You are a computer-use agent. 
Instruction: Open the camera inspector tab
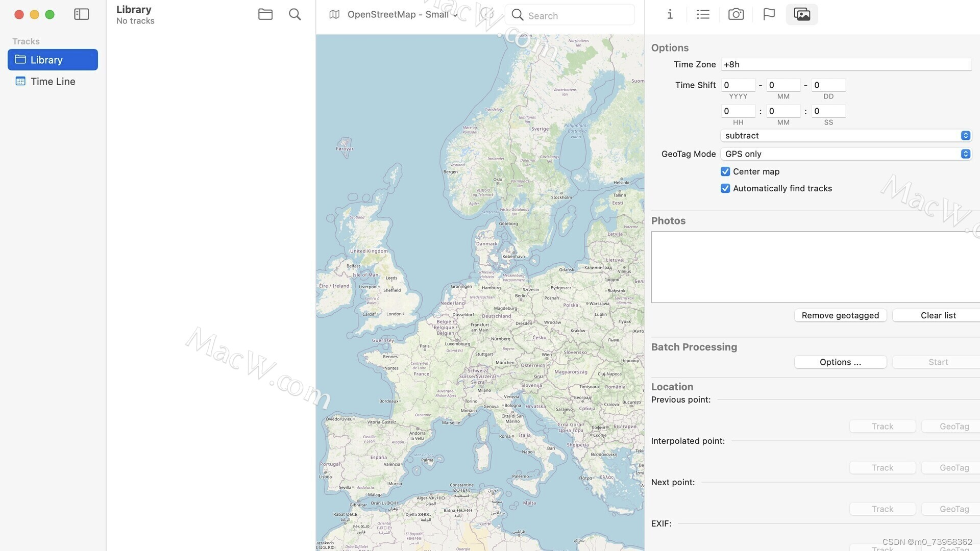pyautogui.click(x=736, y=14)
